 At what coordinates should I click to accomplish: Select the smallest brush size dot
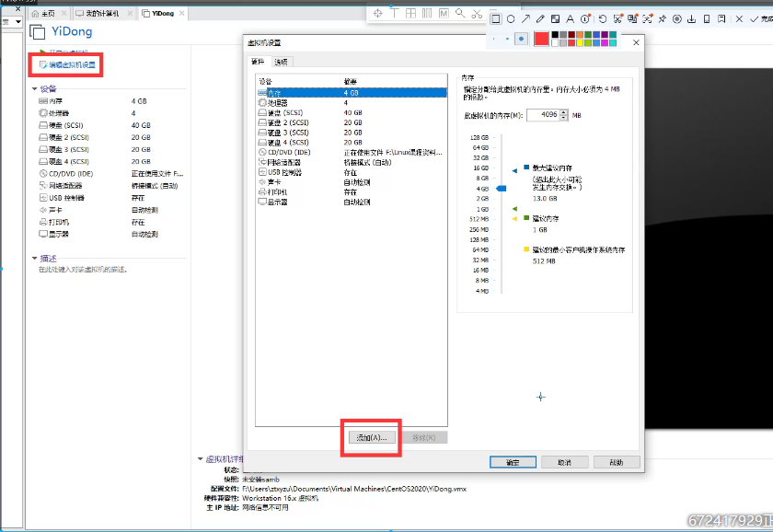pos(494,39)
